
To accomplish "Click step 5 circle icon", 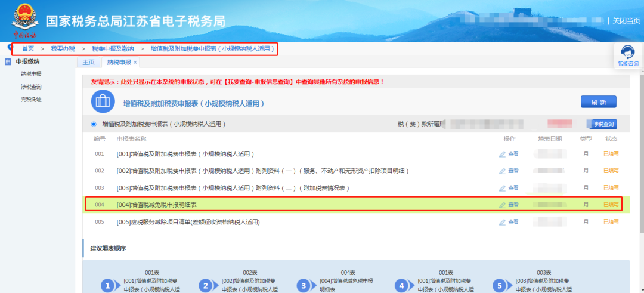I will pos(500,286).
